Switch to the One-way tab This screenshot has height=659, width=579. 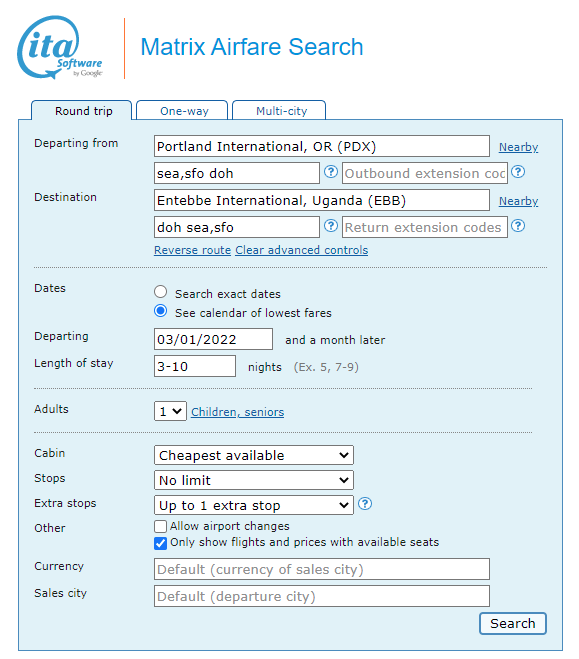[182, 111]
